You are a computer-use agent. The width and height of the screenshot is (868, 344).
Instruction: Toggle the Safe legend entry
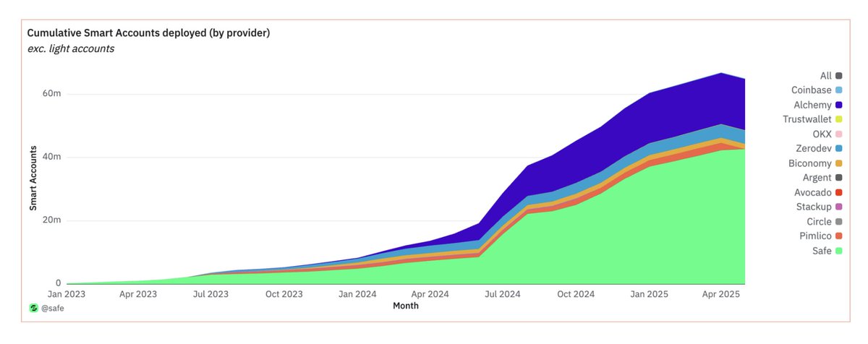pyautogui.click(x=826, y=251)
